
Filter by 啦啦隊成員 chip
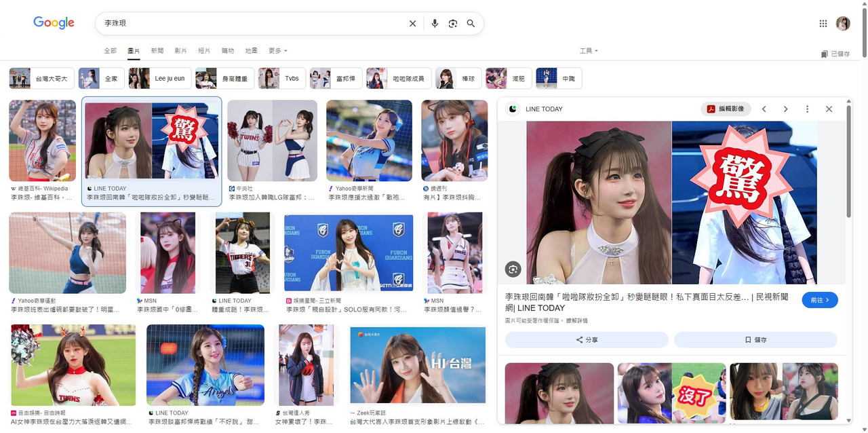coord(399,79)
